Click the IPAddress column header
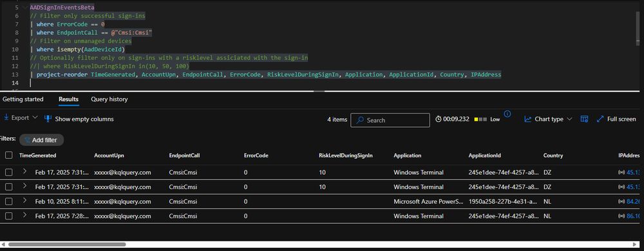 629,156
